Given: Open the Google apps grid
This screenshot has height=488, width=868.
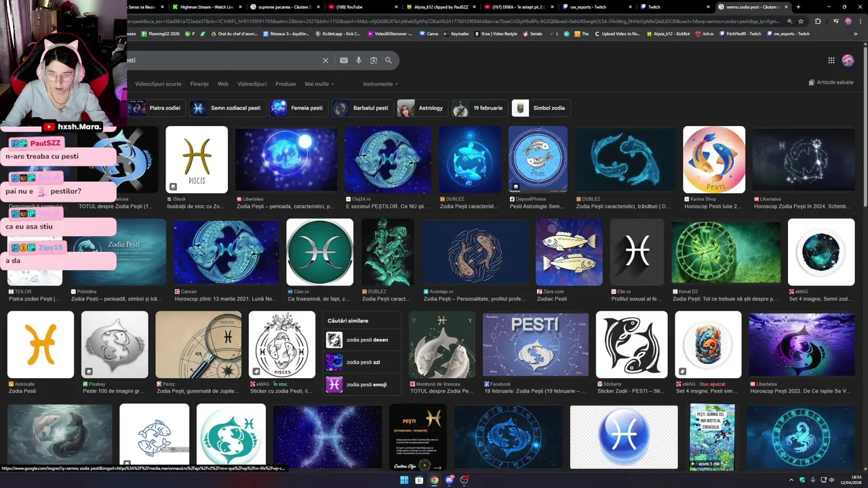Looking at the screenshot, I should 831,60.
